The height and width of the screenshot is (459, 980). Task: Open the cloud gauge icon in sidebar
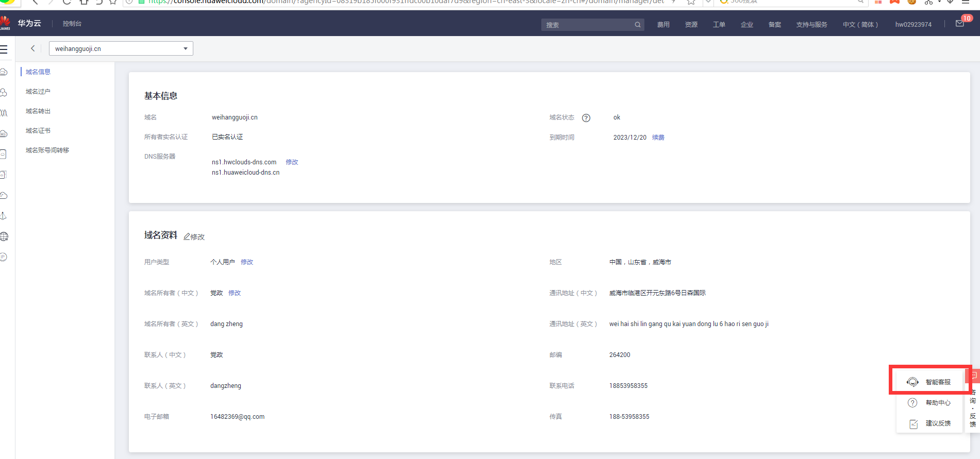point(4,195)
